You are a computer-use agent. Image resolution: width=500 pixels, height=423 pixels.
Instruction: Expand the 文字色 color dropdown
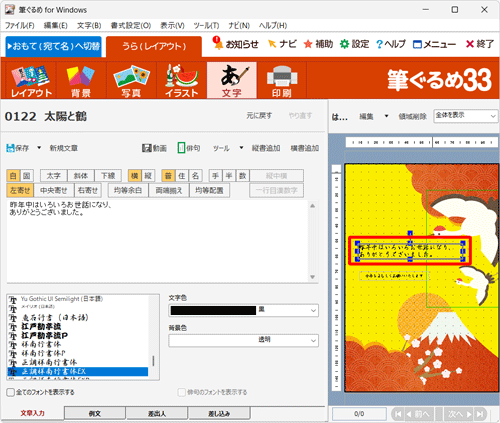243,310
